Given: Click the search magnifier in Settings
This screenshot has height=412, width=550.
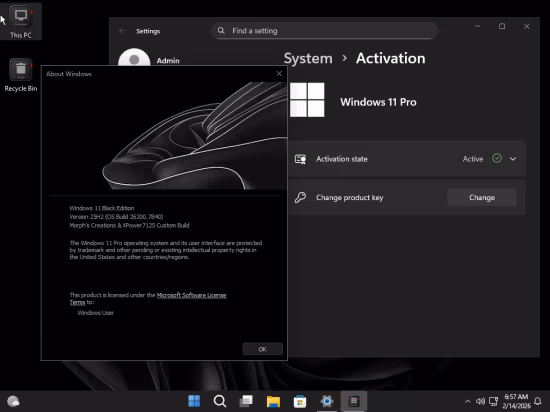Looking at the screenshot, I should pyautogui.click(x=221, y=31).
